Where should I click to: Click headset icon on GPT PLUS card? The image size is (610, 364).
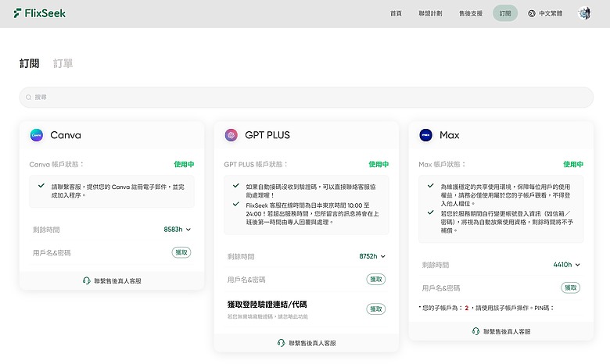point(281,343)
